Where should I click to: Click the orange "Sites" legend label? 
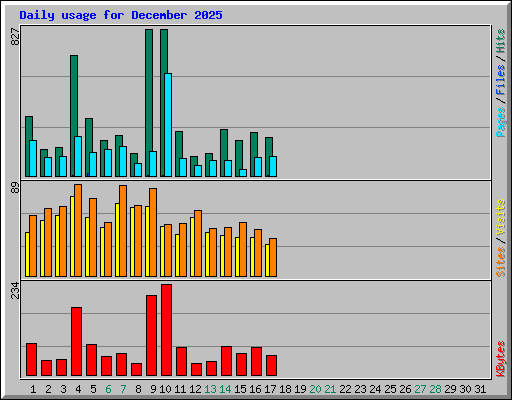click(x=500, y=262)
